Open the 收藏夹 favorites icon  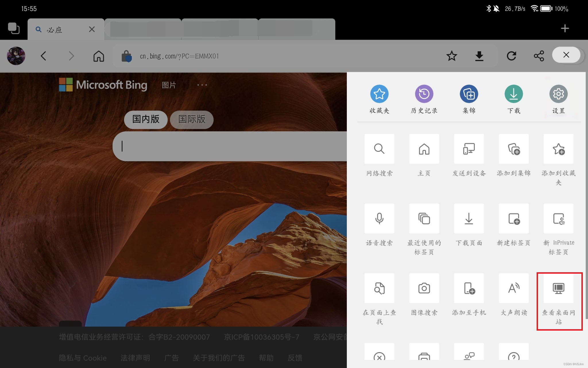click(379, 94)
